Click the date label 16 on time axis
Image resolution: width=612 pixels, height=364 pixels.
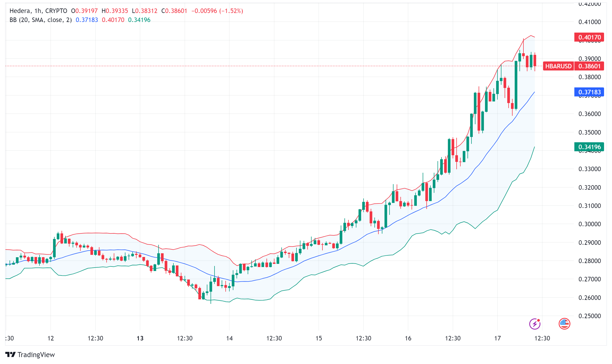408,338
